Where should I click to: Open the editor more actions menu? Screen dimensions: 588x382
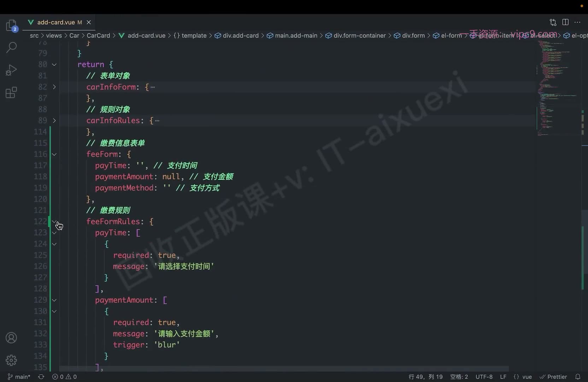click(x=577, y=22)
